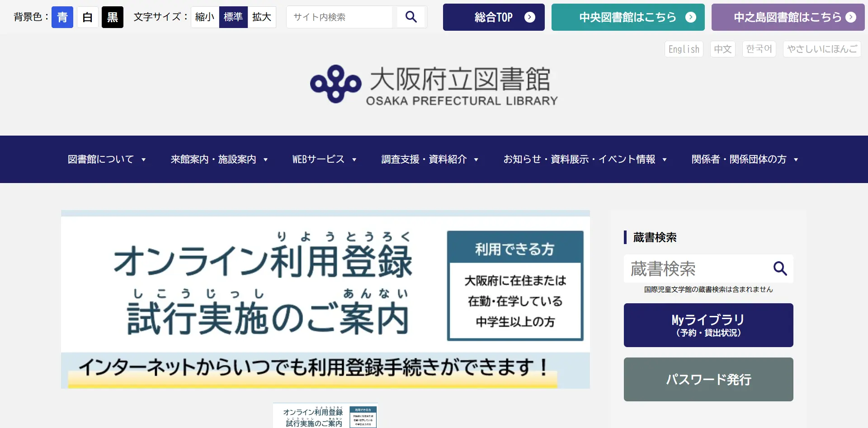Screen dimensions: 868x428
Task: Set background color to 黒
Action: pyautogui.click(x=113, y=17)
